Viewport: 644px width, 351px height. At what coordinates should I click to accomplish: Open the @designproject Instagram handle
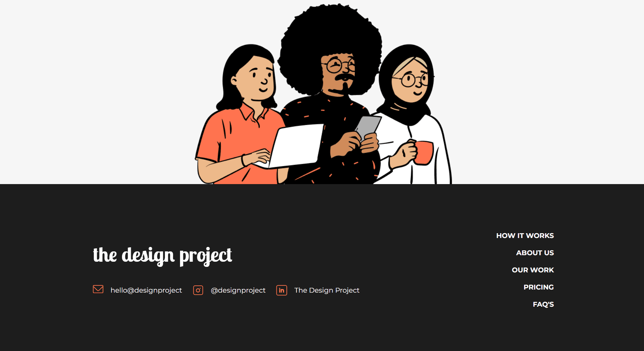pyautogui.click(x=238, y=290)
